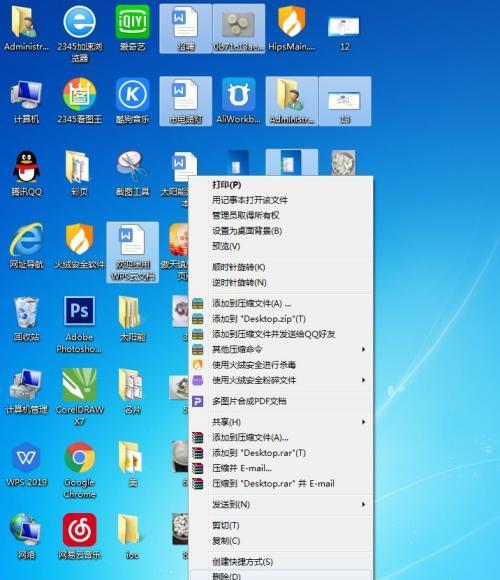Select the image thumbnail named 12
The height and width of the screenshot is (580, 500).
tap(344, 31)
